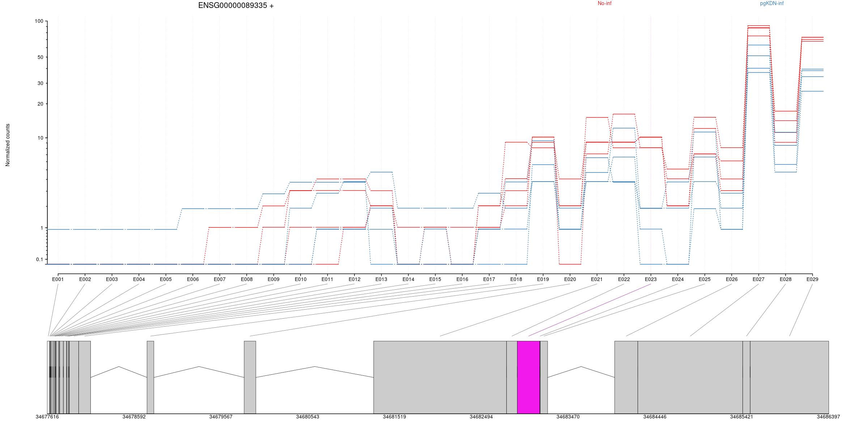Click the E004 exon label
This screenshot has height=434, width=868.
click(139, 279)
